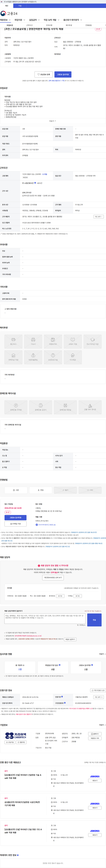Viewport: 106px width, 868px height.
Task: Select the 서류 screening step icon
Action: 16,490
